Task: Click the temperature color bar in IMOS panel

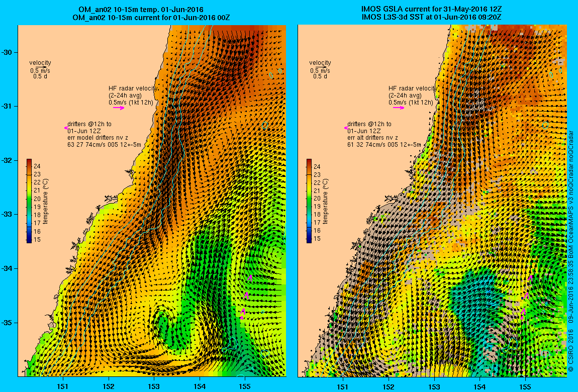Action: [309, 201]
